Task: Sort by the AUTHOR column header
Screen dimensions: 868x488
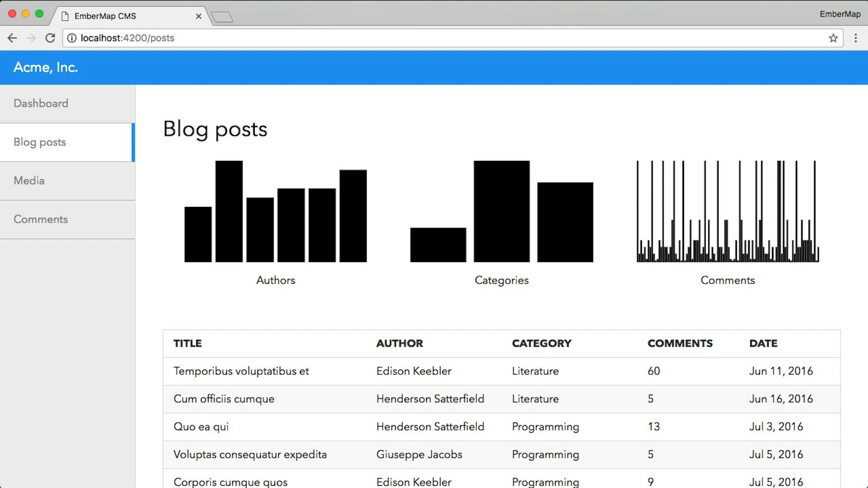Action: point(399,343)
